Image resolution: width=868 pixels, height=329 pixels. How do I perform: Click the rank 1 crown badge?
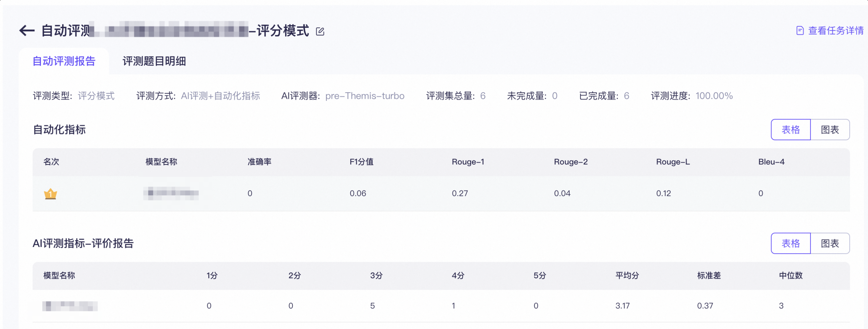pyautogui.click(x=50, y=194)
